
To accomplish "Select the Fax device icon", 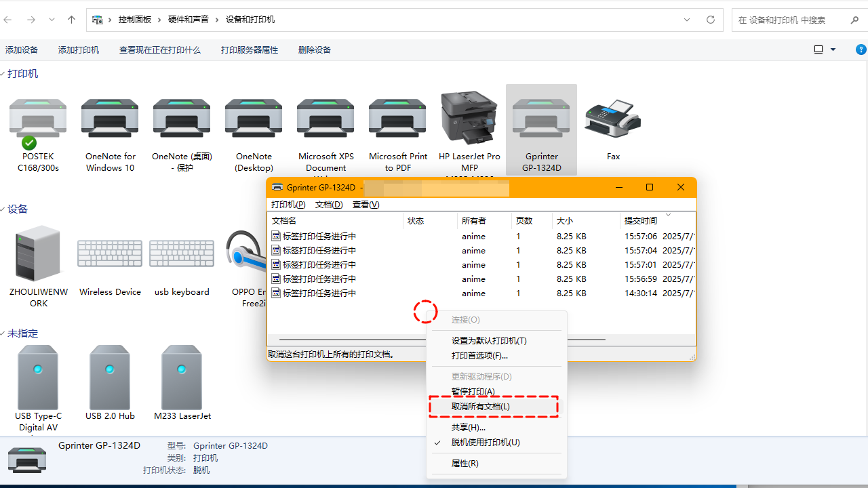I will tap(613, 119).
